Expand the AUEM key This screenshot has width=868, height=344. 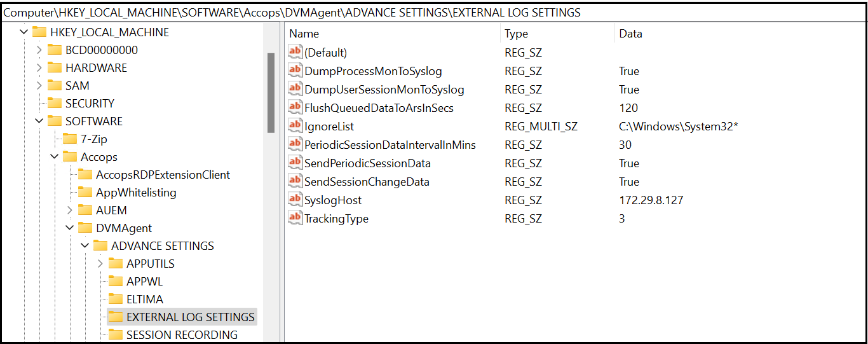point(70,210)
